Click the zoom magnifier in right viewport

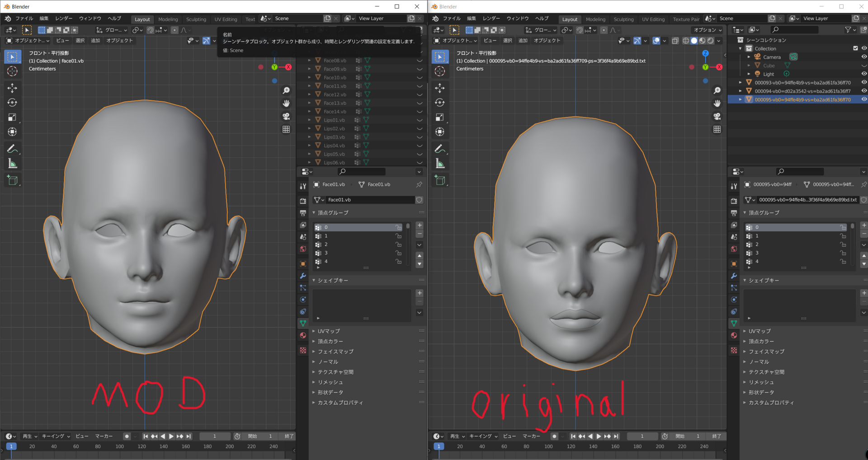[717, 91]
